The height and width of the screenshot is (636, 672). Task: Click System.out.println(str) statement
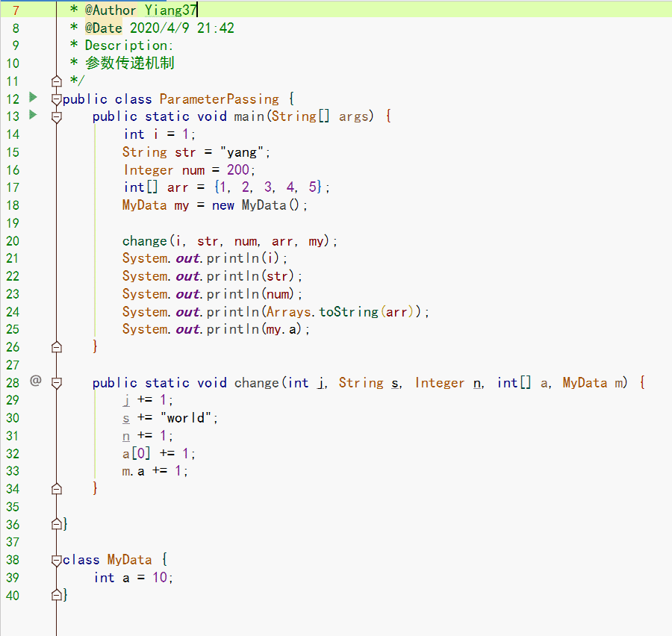(x=212, y=276)
